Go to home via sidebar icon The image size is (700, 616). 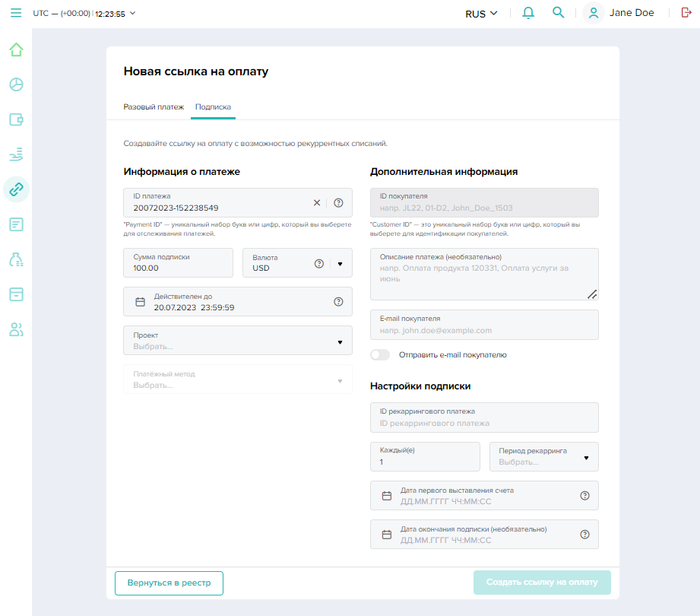tap(16, 50)
